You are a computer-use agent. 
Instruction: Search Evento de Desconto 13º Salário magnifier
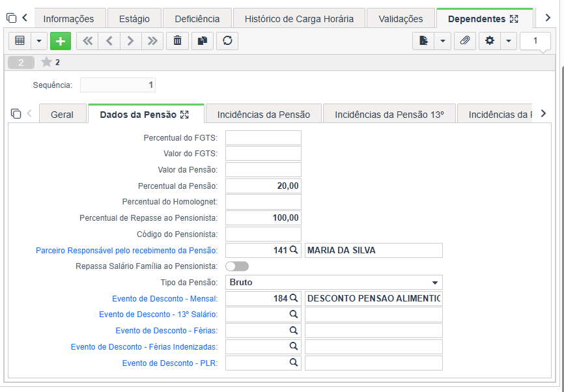tap(294, 315)
